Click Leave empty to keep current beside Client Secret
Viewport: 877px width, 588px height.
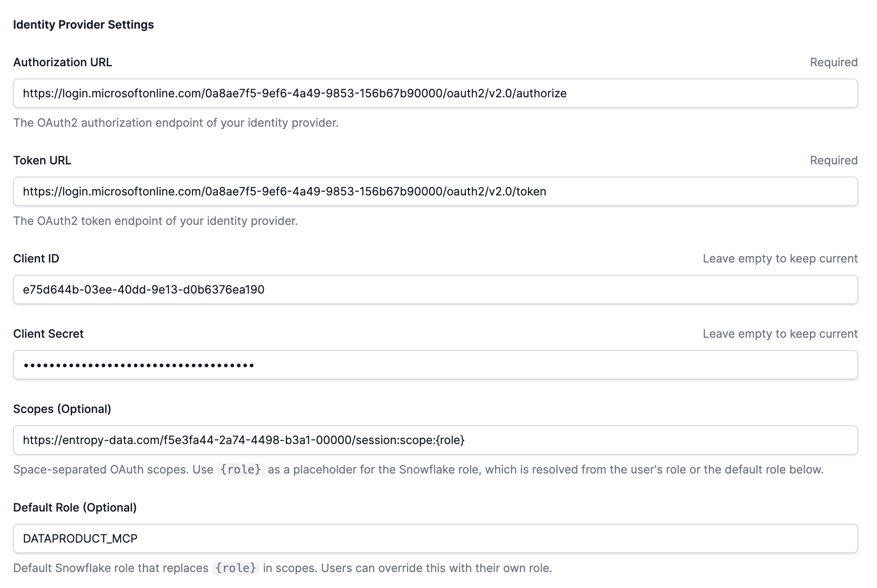780,333
